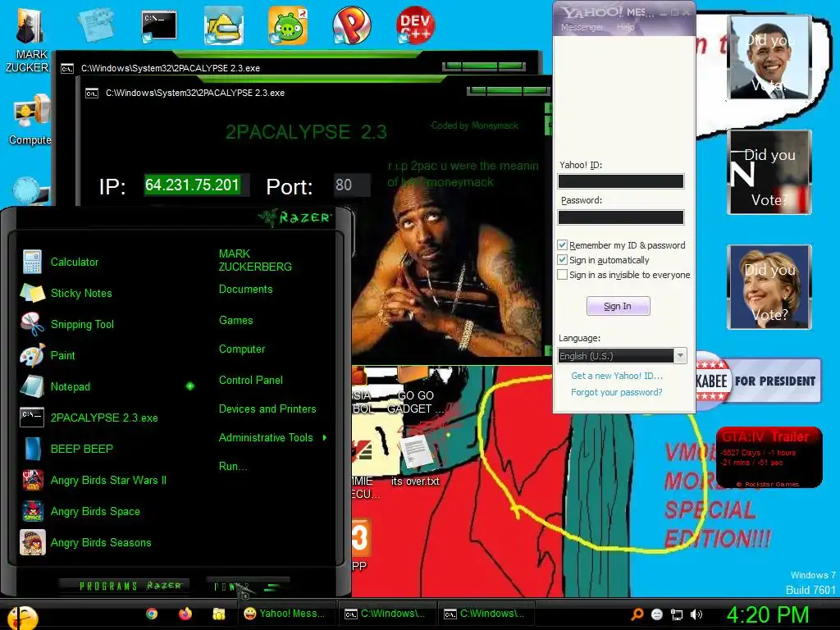Click the magnifier icon in system tray
Screen dimensions: 840x630
637,614
